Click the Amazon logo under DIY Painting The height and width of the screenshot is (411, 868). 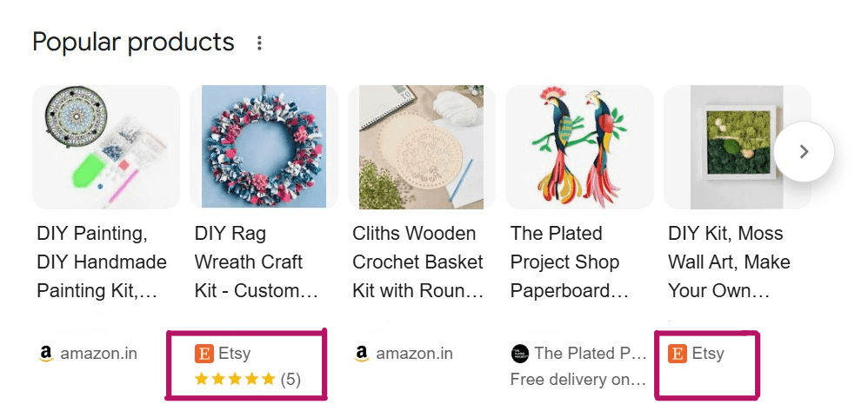pos(46,354)
